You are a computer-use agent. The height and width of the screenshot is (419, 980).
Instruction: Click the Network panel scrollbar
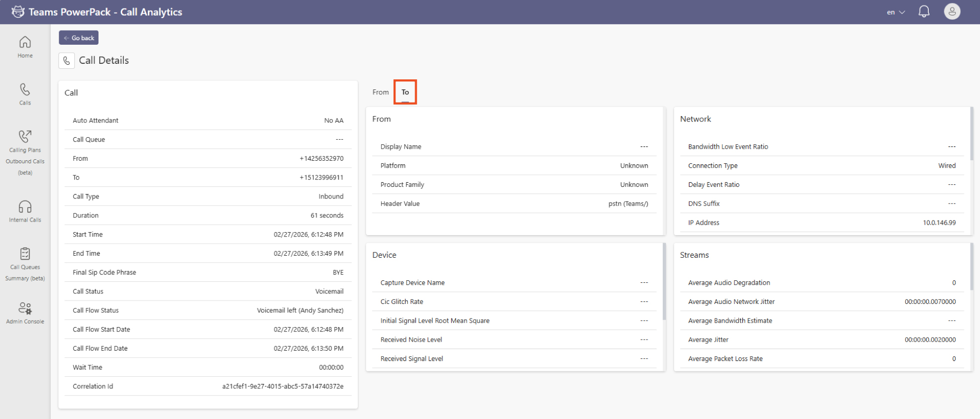(x=971, y=134)
